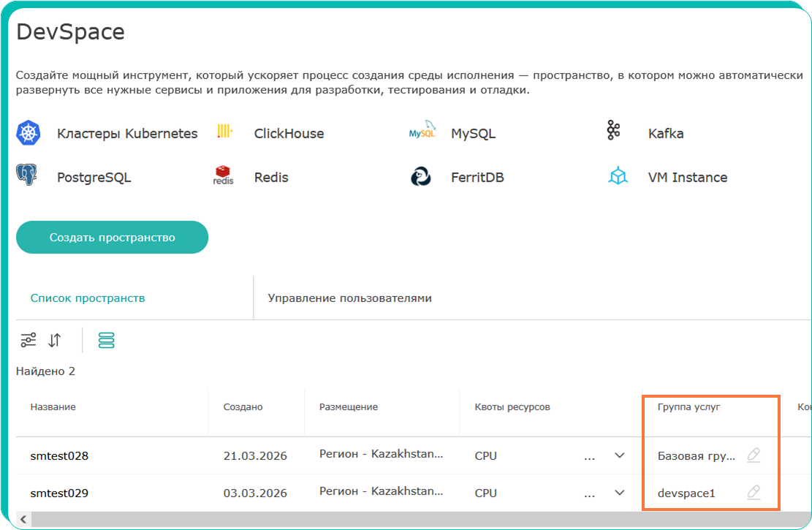The height and width of the screenshot is (530, 812).
Task: Click the Redis service icon
Action: [x=223, y=175]
